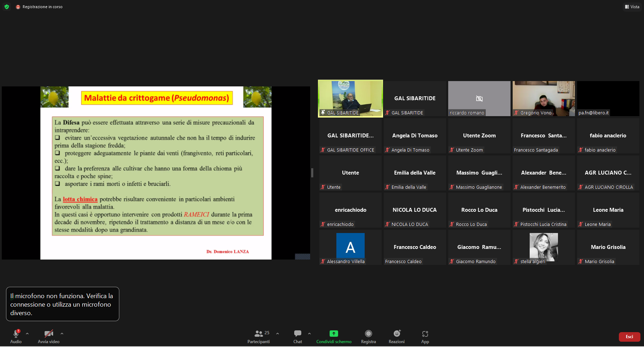Expand audio options arrow next to Audio
This screenshot has height=347, width=644.
[27, 334]
